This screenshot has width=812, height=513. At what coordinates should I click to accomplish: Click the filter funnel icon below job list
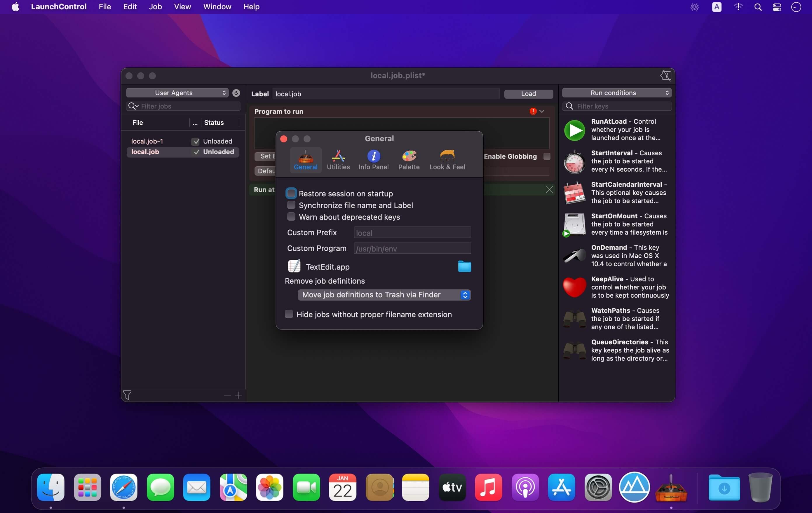click(127, 395)
